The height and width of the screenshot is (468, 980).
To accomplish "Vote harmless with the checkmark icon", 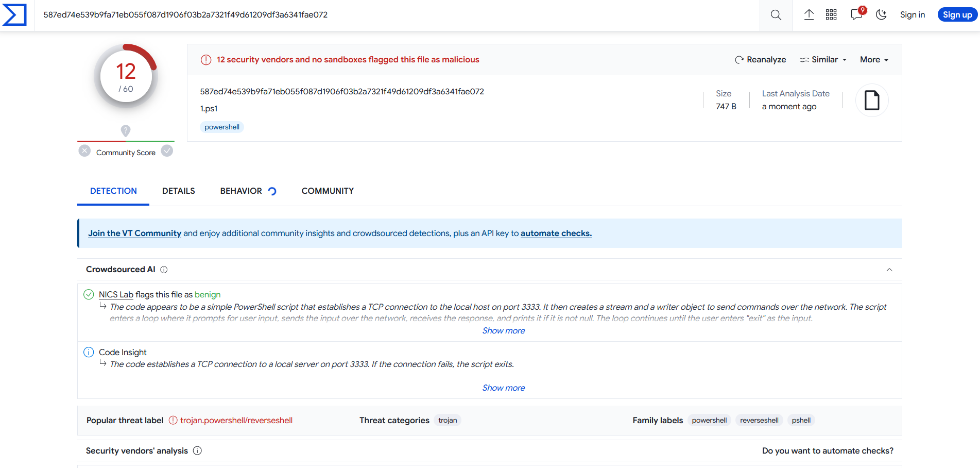I will [167, 151].
